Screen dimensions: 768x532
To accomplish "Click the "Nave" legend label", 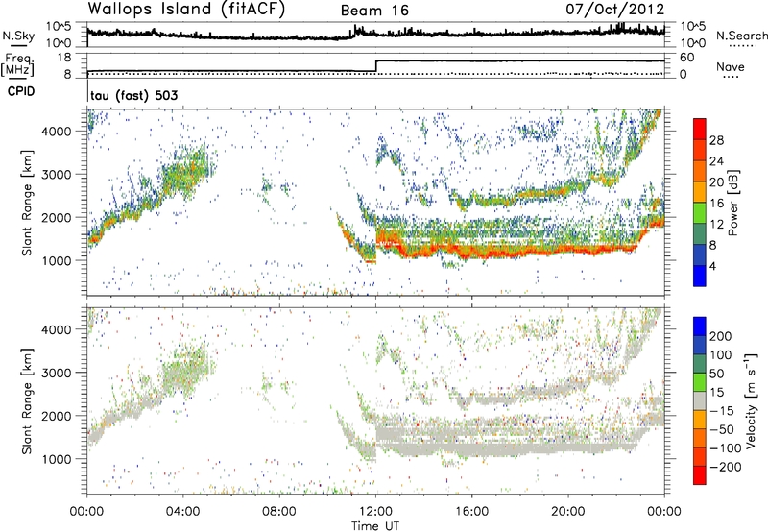I will coord(731,66).
